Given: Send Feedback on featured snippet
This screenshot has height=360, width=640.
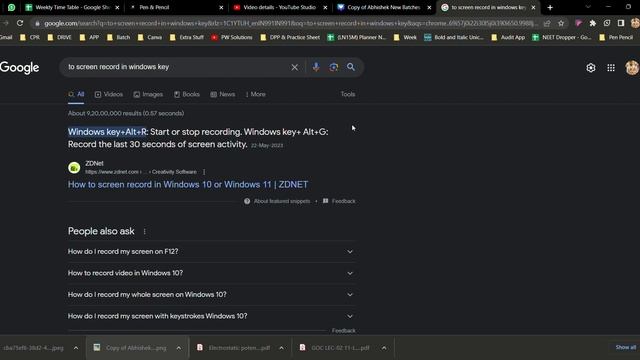Looking at the screenshot, I should coord(339,201).
